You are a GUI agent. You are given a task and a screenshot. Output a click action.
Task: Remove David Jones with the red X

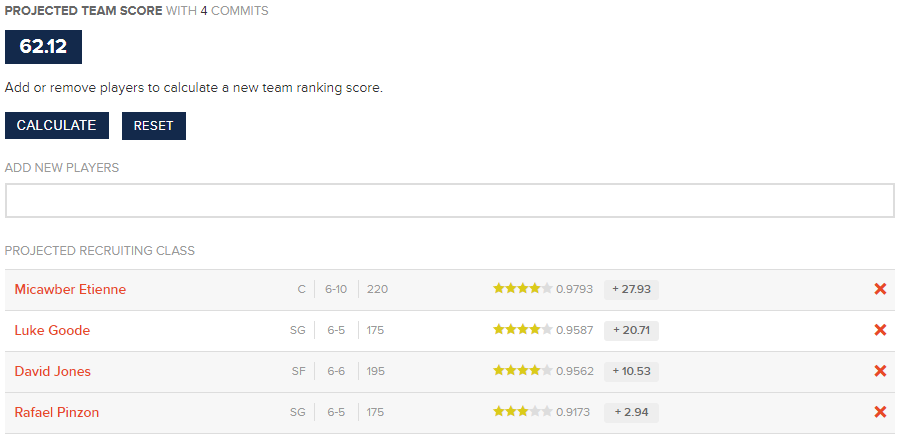880,371
